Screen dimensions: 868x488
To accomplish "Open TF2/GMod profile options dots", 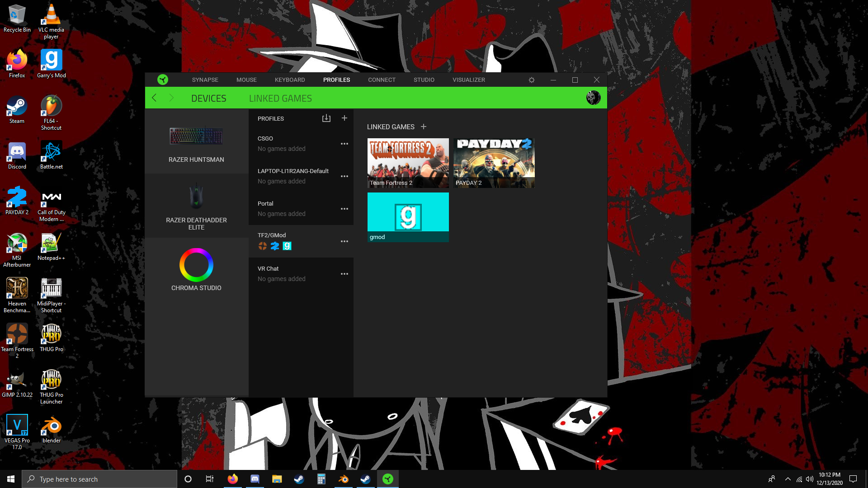I will (x=344, y=241).
